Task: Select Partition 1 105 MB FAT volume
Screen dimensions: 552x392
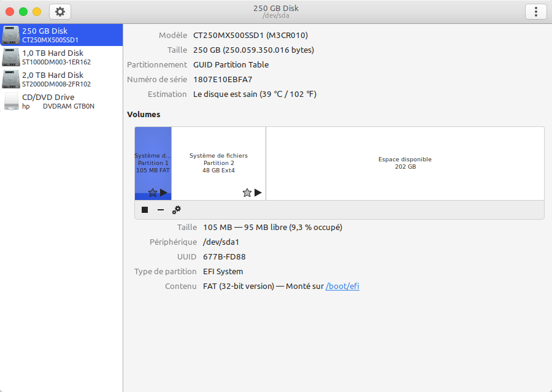Action: [153, 163]
